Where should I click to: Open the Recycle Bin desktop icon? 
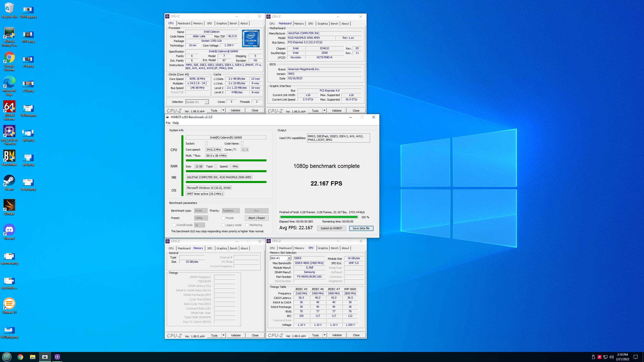point(9,10)
